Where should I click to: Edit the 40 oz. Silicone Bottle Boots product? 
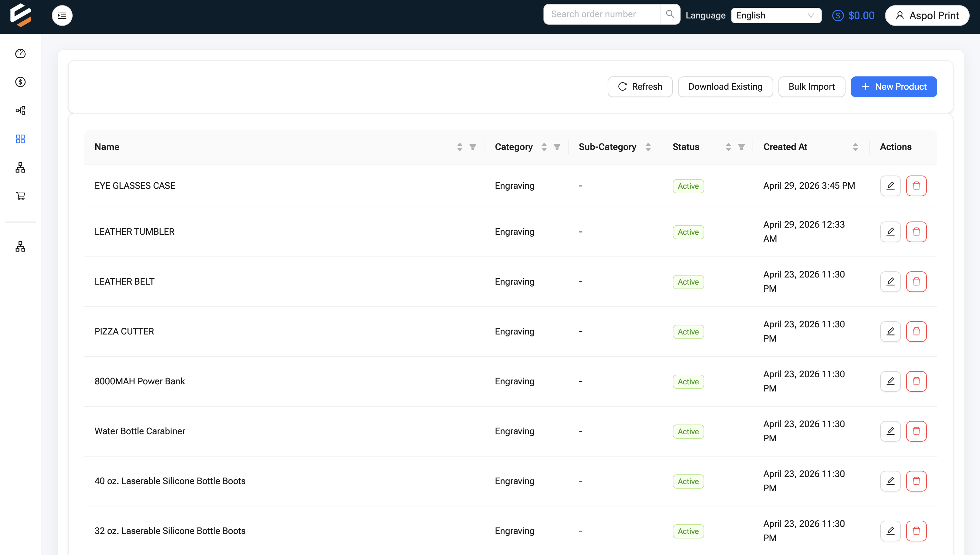click(x=890, y=481)
